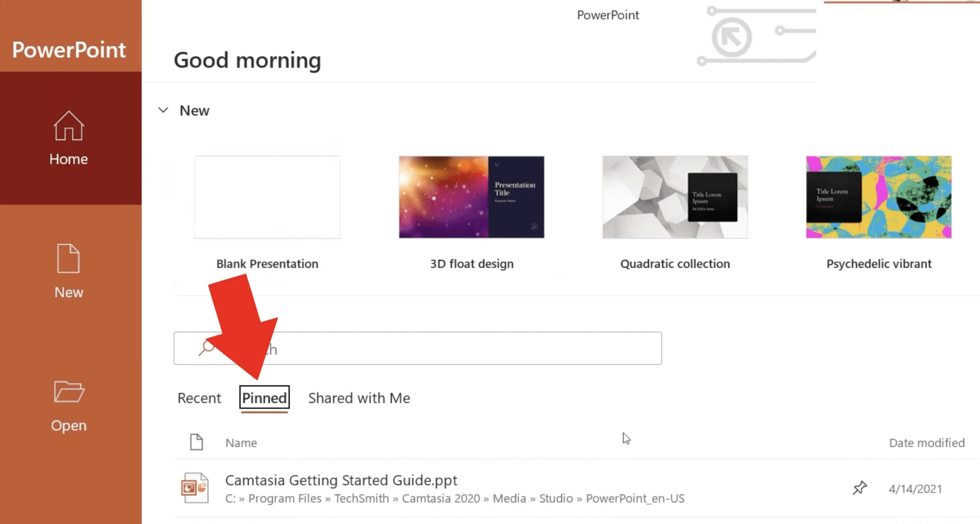Screen dimensions: 980x524
Task: Collapse the New templates section
Action: (x=163, y=110)
